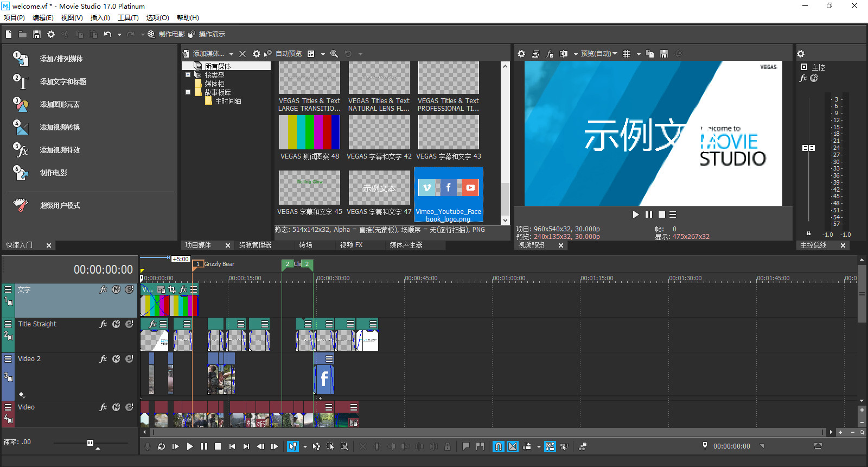Adjust the playback rate 速率 slider
Image resolution: width=868 pixels, height=467 pixels.
[x=90, y=443]
